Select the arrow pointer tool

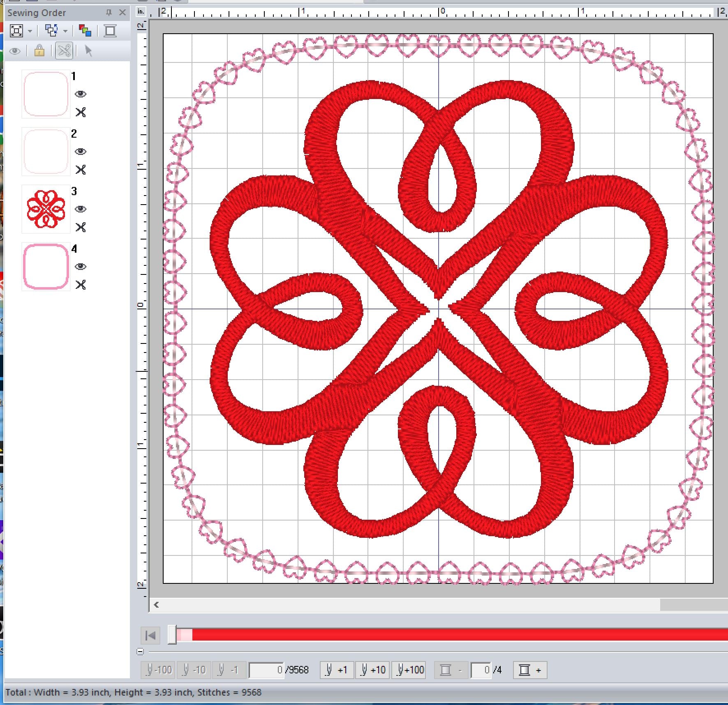(x=88, y=51)
